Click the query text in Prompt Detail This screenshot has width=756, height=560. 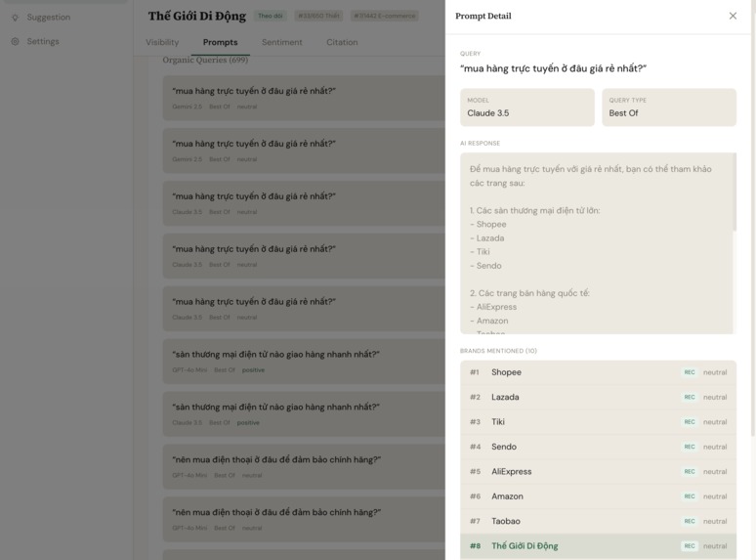click(x=553, y=68)
